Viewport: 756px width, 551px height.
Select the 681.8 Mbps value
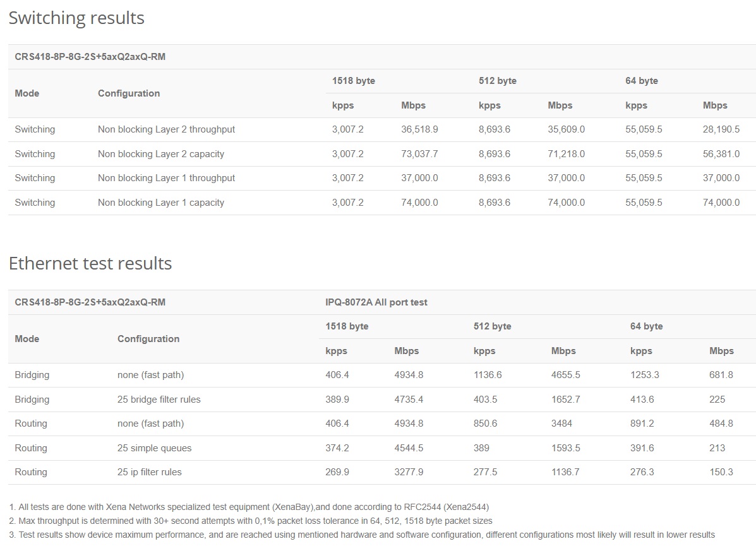click(x=721, y=375)
